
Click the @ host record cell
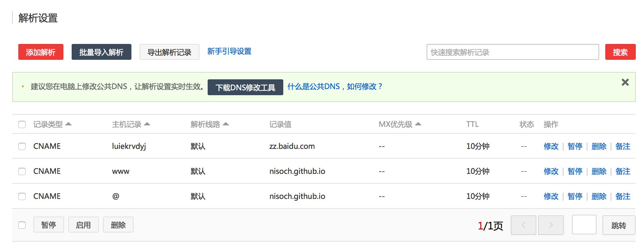pyautogui.click(x=116, y=196)
